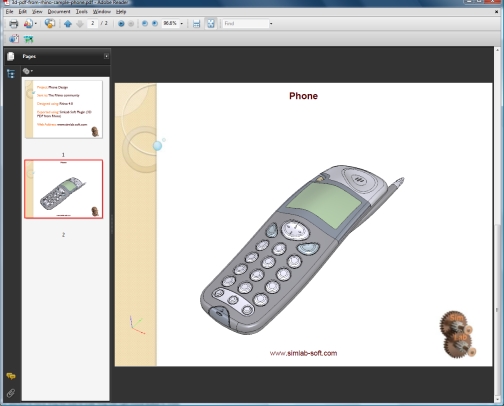504x406 pixels.
Task: Open the Pages panel options gear dropdown
Action: (x=28, y=71)
